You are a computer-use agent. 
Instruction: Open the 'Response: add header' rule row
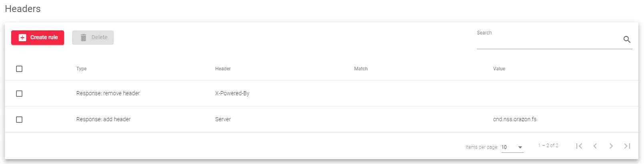click(103, 119)
